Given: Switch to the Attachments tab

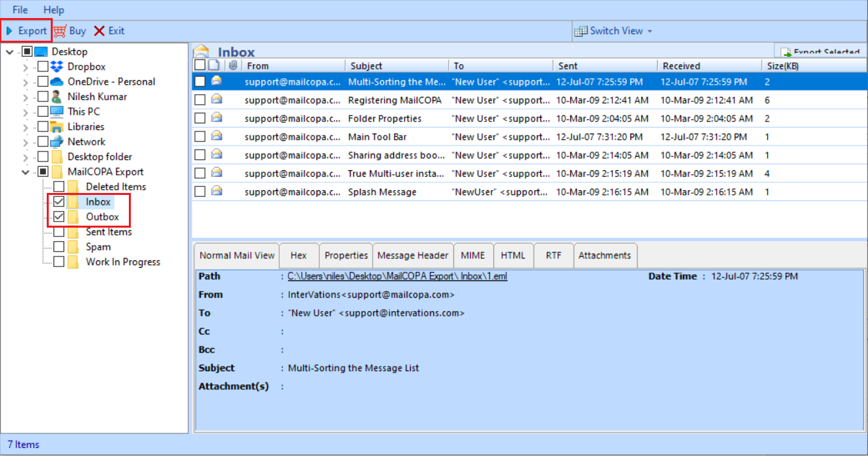Looking at the screenshot, I should click(x=605, y=255).
